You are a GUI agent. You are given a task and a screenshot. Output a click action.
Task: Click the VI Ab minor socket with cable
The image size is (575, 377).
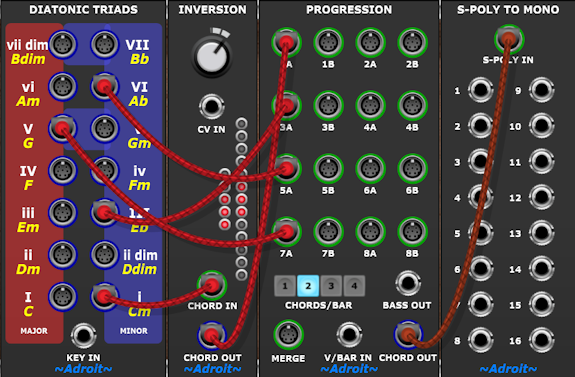(105, 87)
